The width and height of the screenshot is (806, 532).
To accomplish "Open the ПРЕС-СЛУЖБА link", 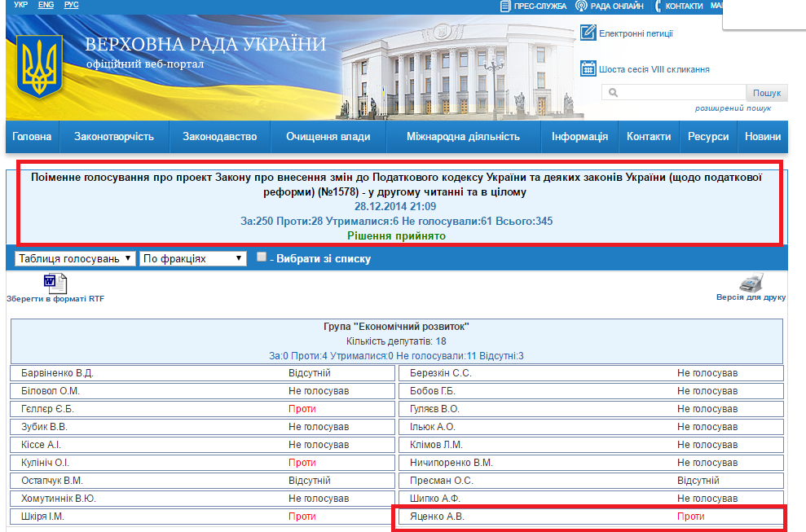I will pyautogui.click(x=540, y=7).
